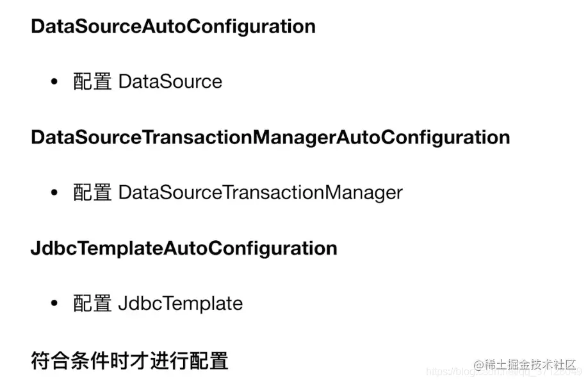Click the non-bold JdbcTemplate text
Screen dimensions: 588x383
pyautogui.click(x=181, y=304)
